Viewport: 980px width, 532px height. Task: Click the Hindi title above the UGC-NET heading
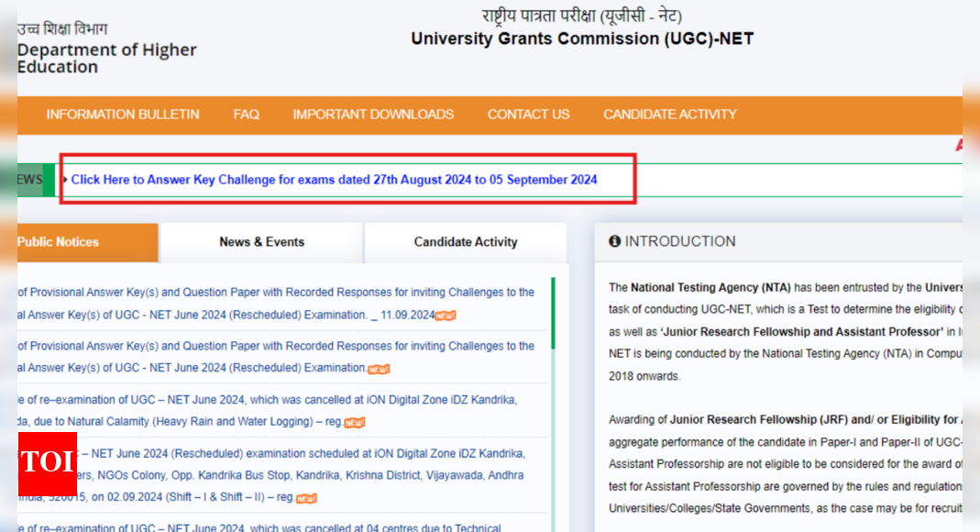point(582,16)
